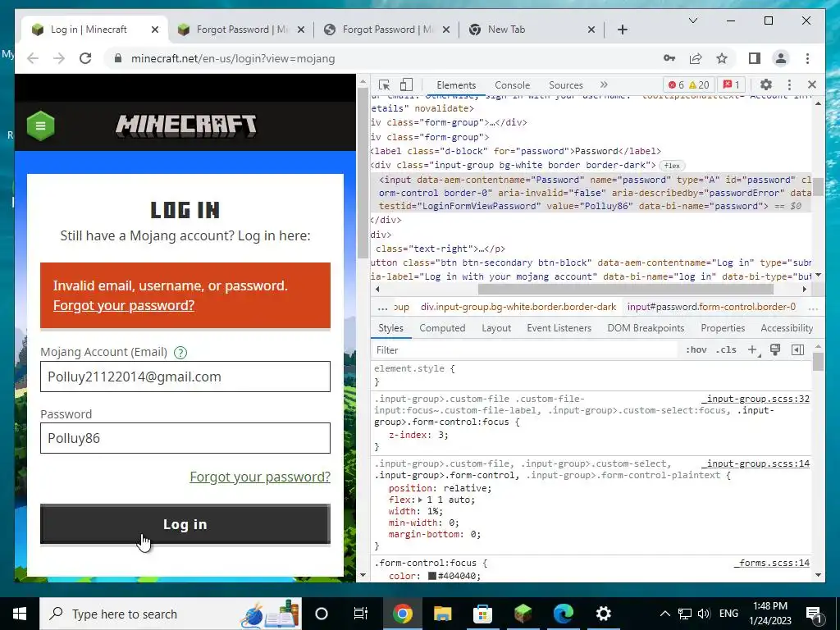840x630 pixels.
Task: Open the Layout tab
Action: click(x=496, y=328)
